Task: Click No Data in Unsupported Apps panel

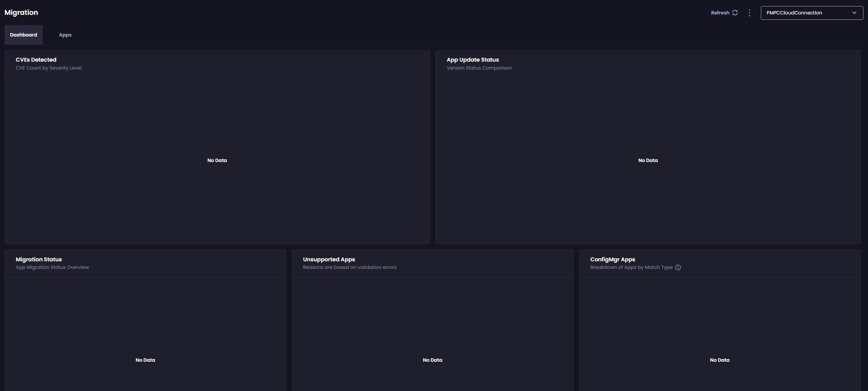Action: coord(432,360)
